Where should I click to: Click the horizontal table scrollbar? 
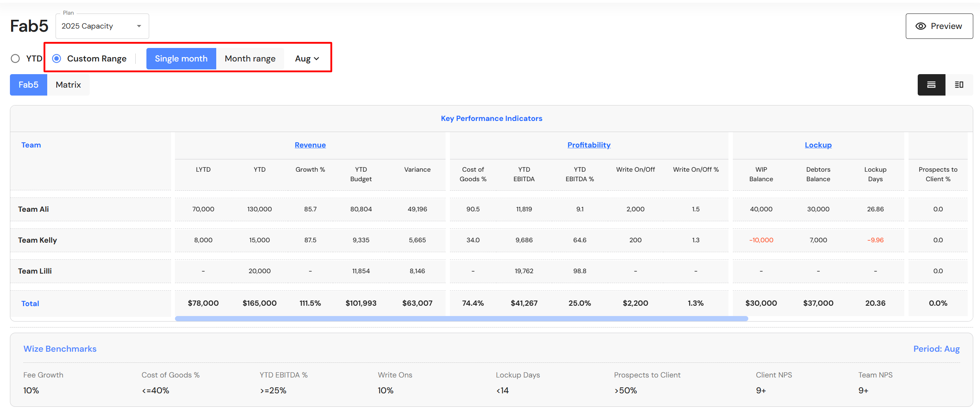pos(461,319)
